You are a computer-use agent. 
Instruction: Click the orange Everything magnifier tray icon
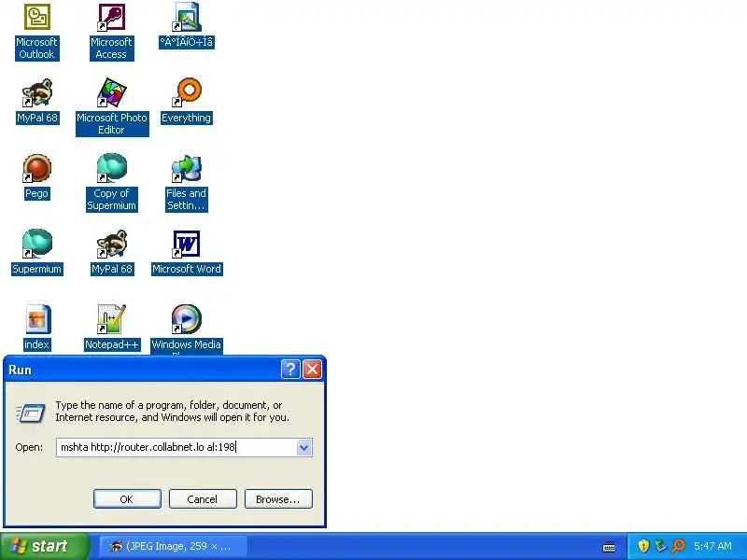tap(678, 546)
